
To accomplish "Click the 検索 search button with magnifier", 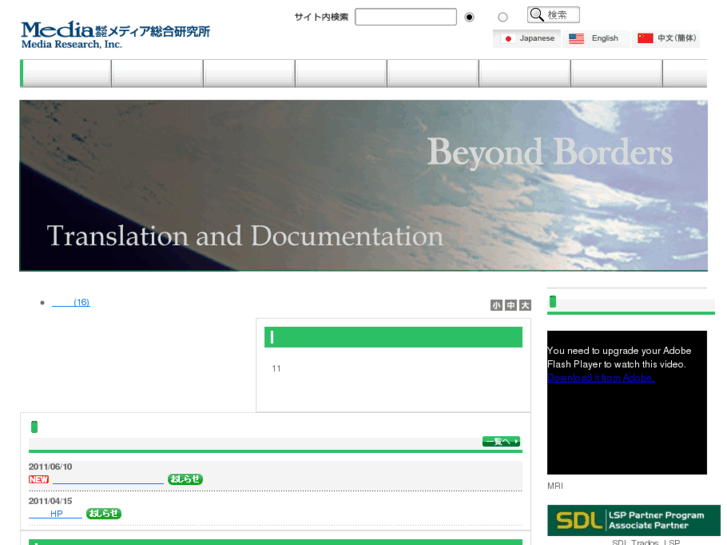I will [x=553, y=15].
